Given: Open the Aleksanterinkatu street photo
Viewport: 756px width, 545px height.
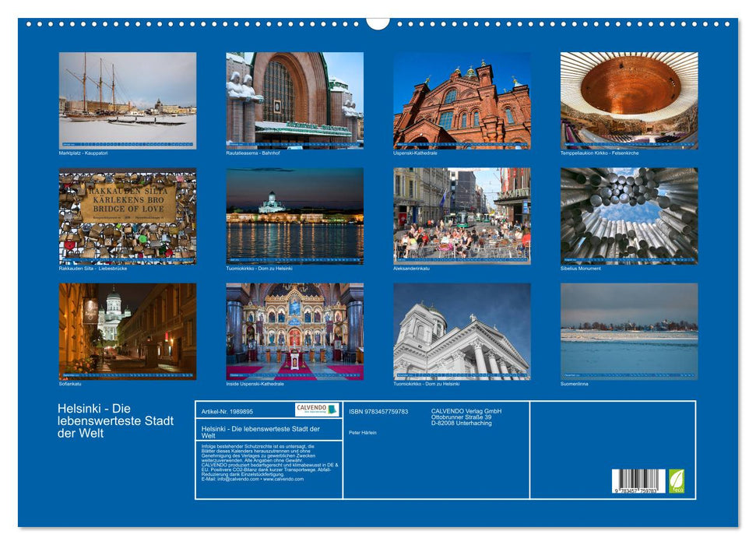Looking at the screenshot, I should pos(462,216).
